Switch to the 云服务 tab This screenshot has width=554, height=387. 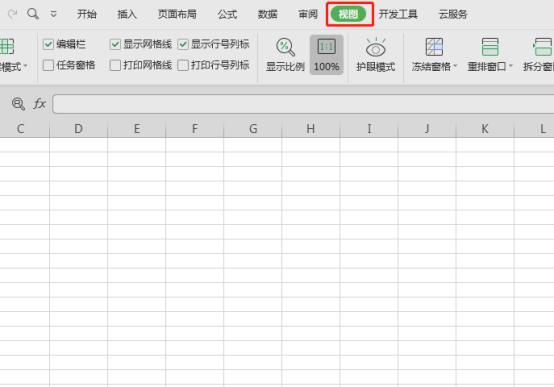[x=453, y=14]
